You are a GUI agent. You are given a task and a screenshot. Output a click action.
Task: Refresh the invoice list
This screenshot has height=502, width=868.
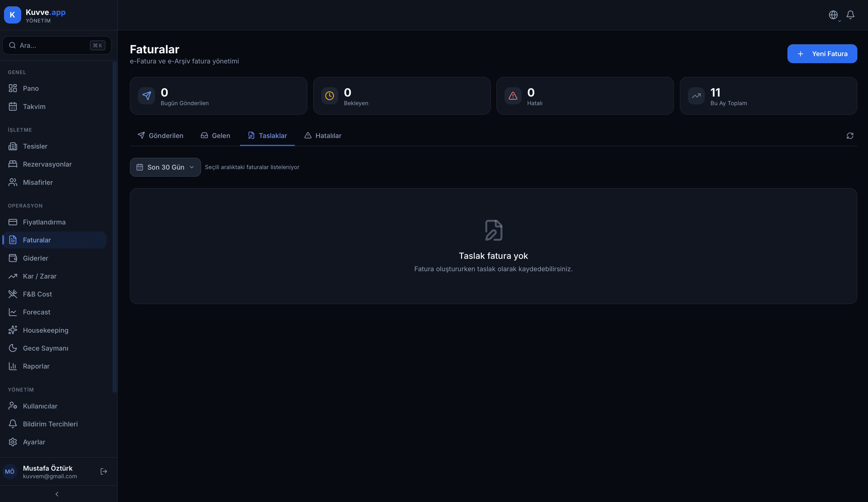(850, 136)
